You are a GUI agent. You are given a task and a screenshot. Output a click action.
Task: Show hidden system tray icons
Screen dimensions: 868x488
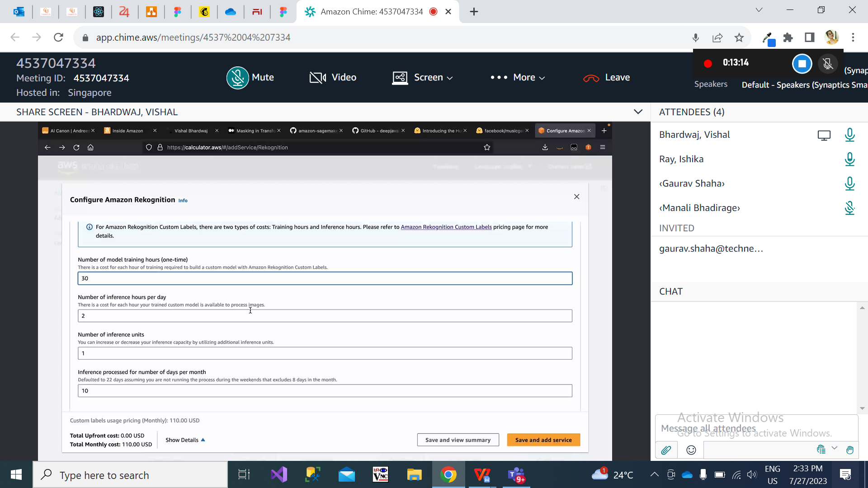(x=654, y=474)
